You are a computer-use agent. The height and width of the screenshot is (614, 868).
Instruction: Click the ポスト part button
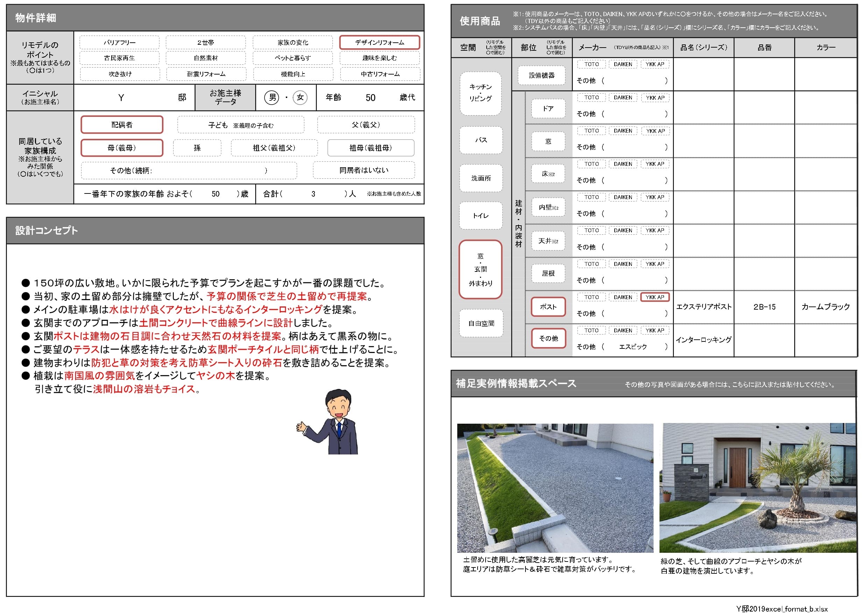click(548, 306)
